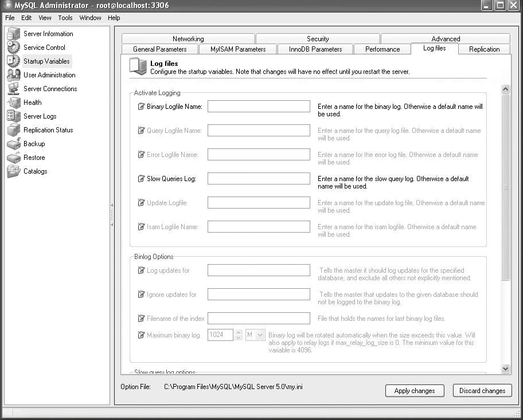Enable the Update Logfile option

tap(141, 203)
